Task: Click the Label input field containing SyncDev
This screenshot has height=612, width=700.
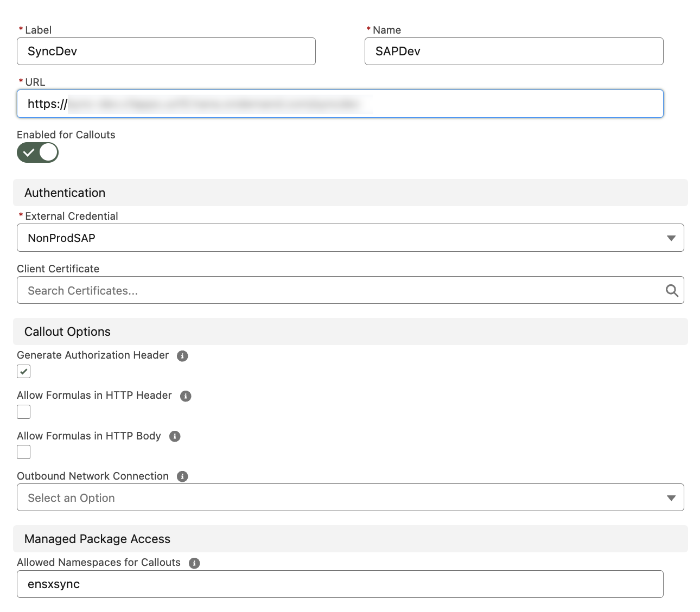Action: (x=166, y=52)
